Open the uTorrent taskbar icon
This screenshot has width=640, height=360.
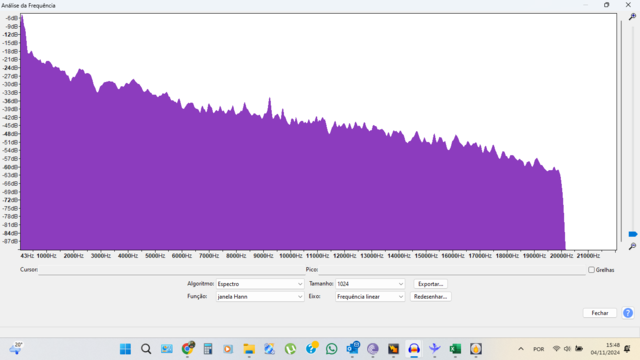point(290,349)
